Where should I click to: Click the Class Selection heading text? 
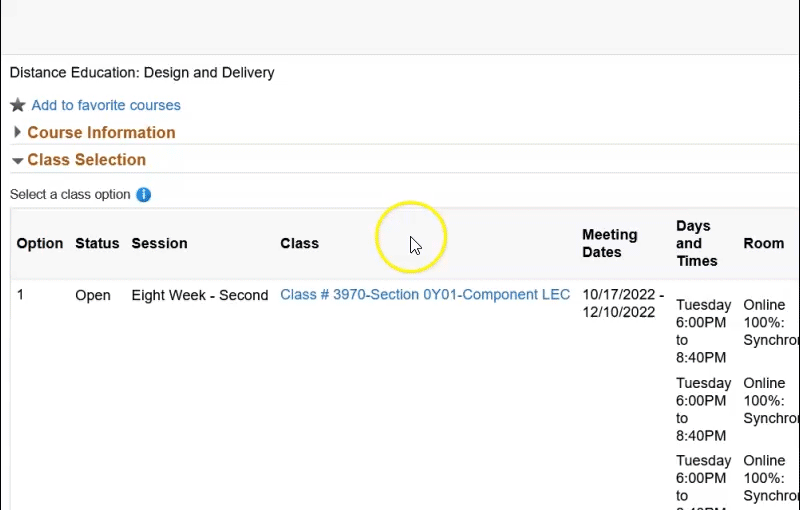(x=86, y=160)
